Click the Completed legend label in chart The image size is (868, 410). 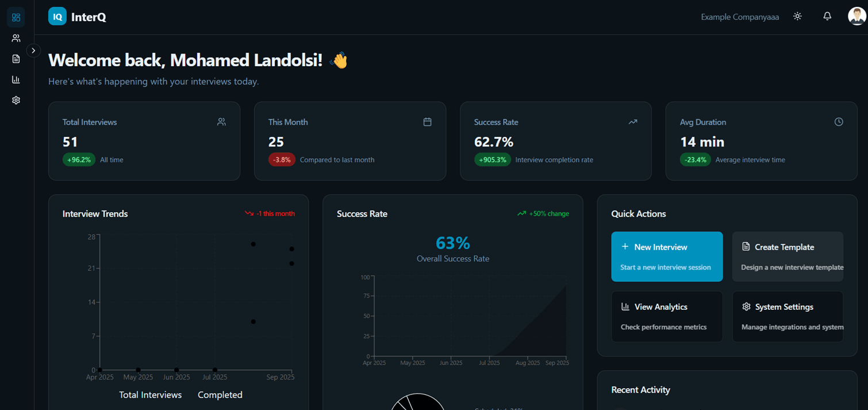pos(220,395)
